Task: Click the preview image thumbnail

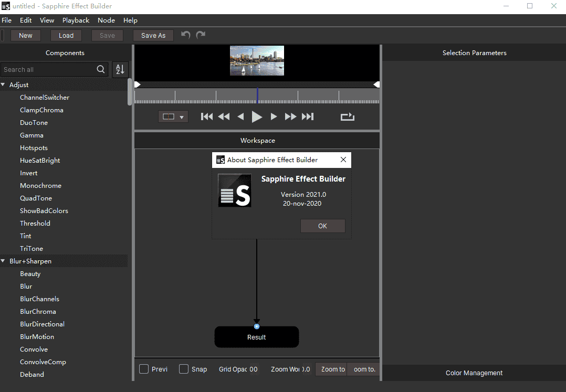Action: [x=257, y=60]
